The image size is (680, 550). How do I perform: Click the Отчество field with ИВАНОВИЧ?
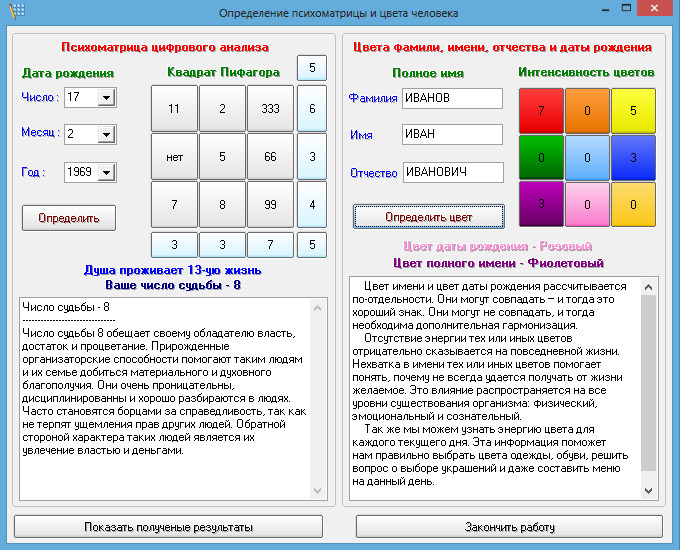tap(453, 172)
